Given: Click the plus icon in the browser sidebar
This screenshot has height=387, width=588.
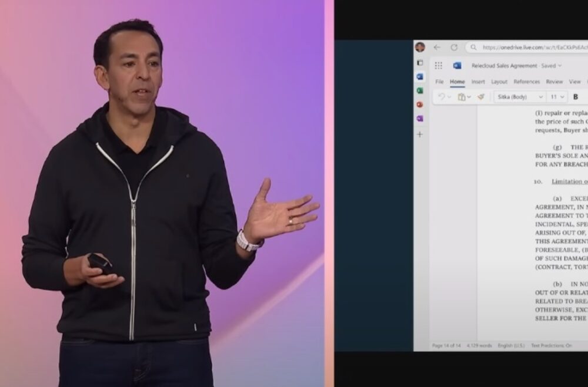Looking at the screenshot, I should point(420,134).
